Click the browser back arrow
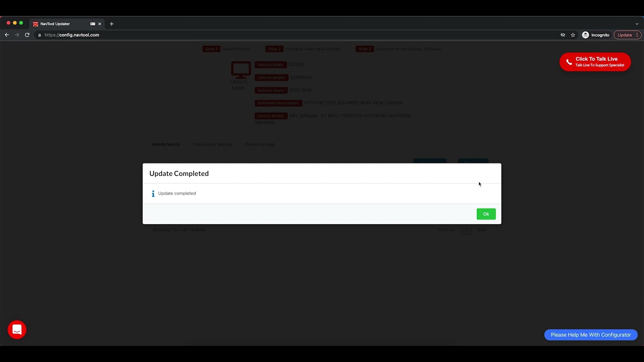 pos(7,35)
